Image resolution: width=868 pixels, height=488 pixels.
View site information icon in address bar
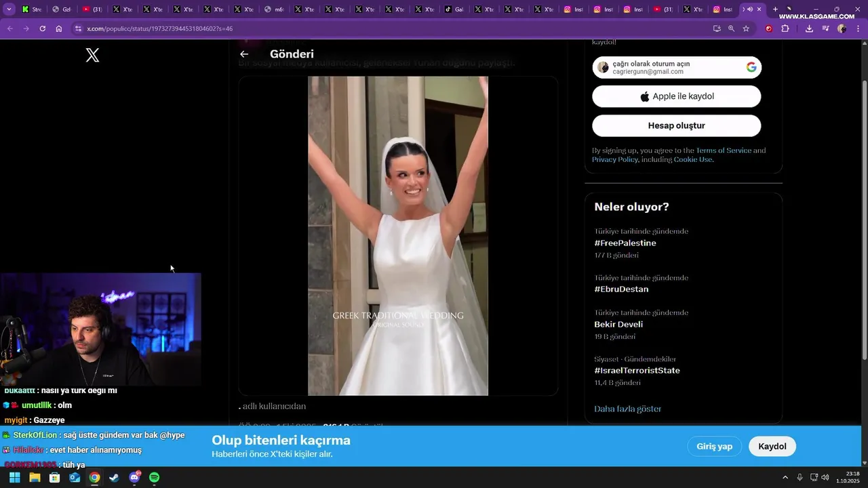tap(78, 28)
